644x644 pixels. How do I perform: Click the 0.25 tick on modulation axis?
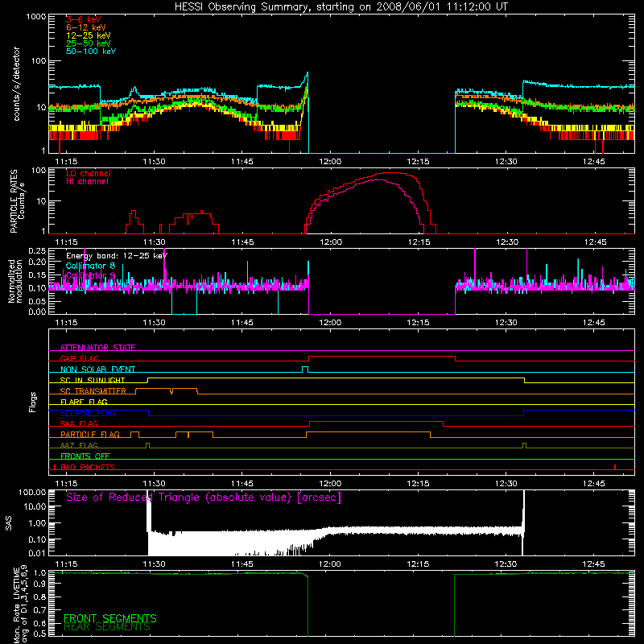37,251
